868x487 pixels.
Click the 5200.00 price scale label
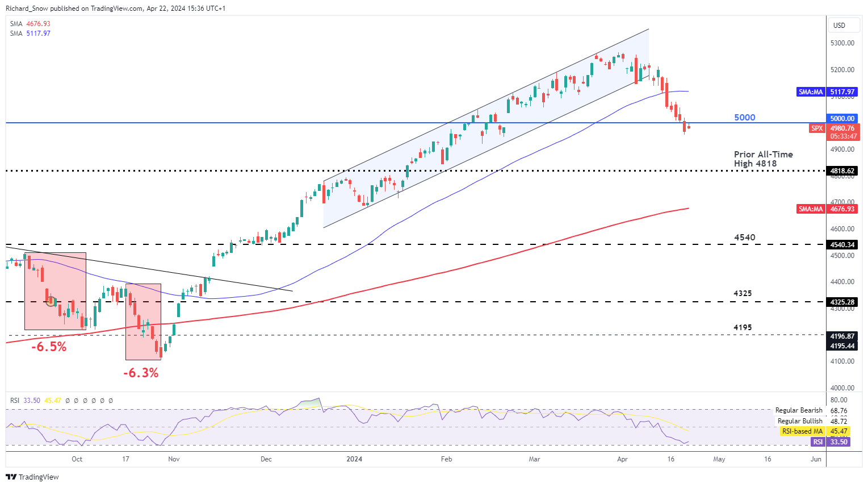[842, 70]
